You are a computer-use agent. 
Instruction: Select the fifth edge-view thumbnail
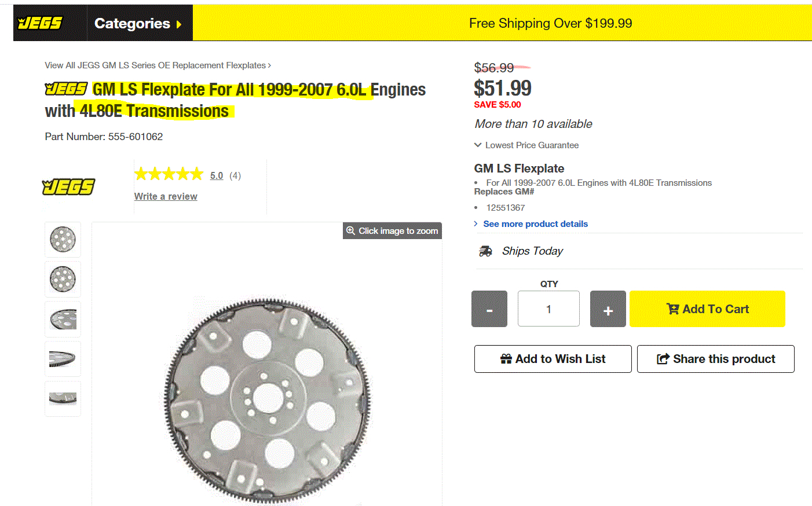(x=63, y=398)
